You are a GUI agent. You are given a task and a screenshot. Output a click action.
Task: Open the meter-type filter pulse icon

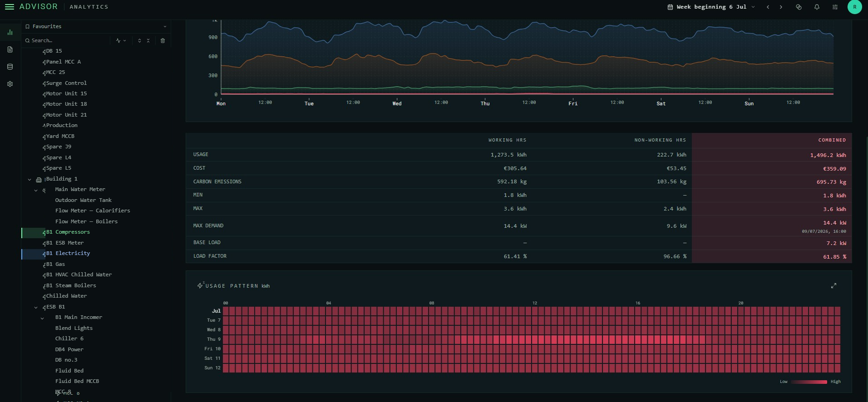(118, 40)
